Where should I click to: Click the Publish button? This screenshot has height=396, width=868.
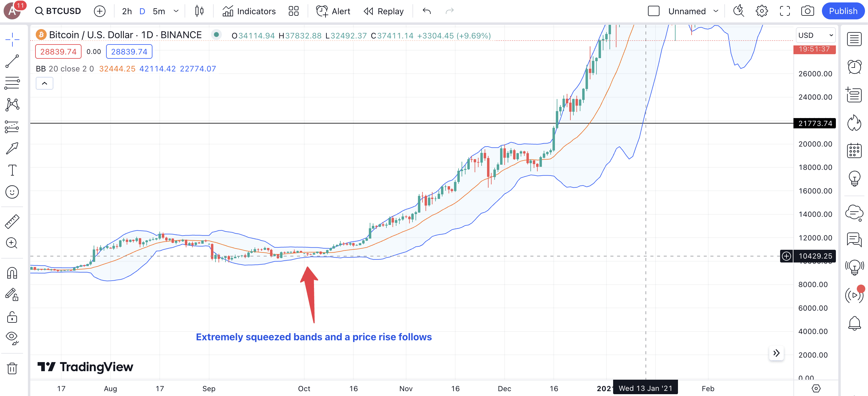[843, 11]
